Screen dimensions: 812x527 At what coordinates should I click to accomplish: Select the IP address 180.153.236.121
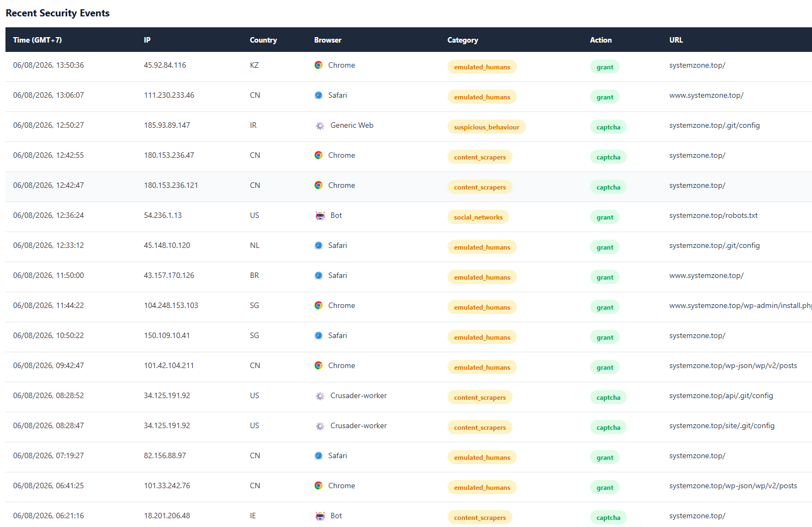(171, 185)
